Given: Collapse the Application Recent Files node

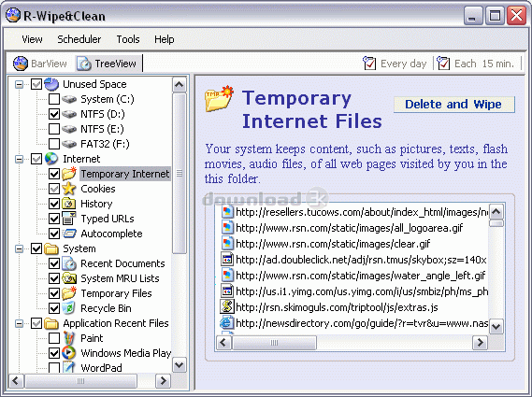Looking at the screenshot, I should pos(20,323).
